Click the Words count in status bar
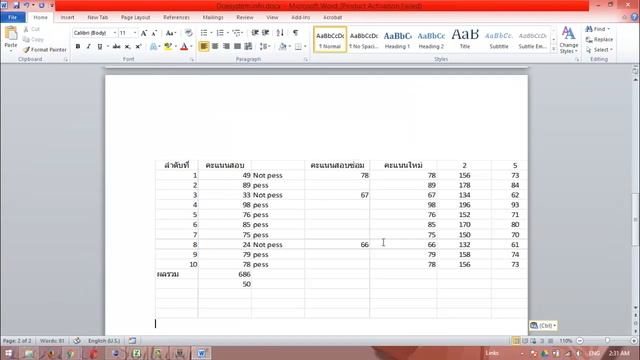 point(52,340)
